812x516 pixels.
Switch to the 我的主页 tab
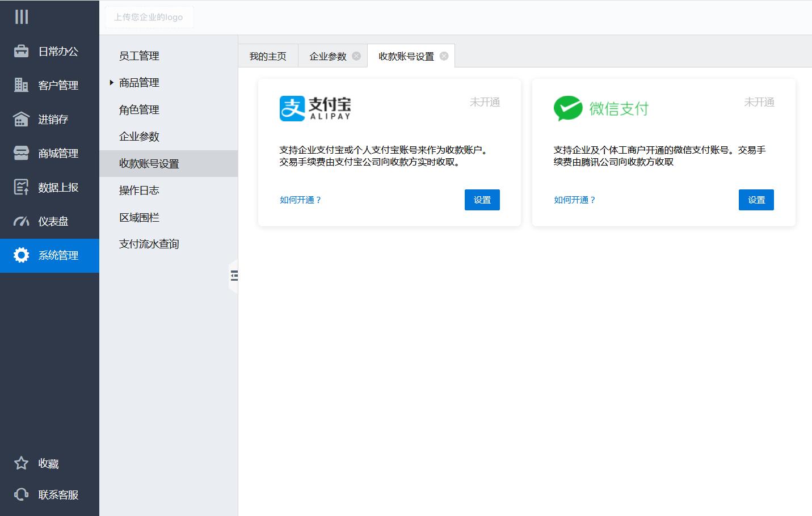tap(268, 56)
